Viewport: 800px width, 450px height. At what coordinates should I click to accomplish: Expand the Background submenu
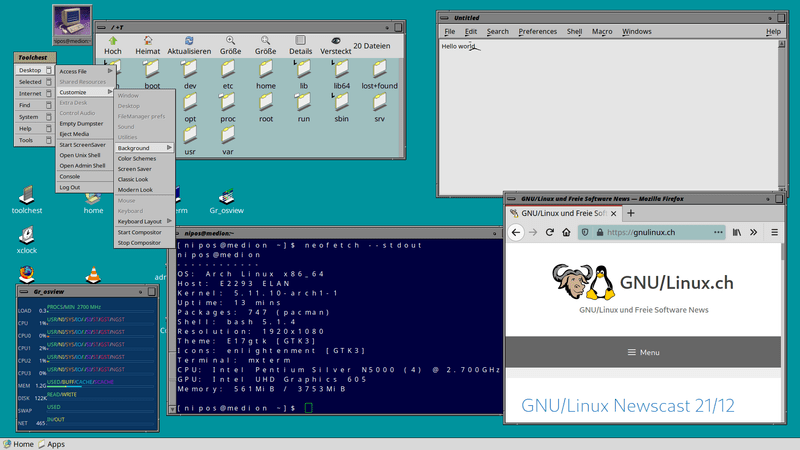(x=144, y=147)
